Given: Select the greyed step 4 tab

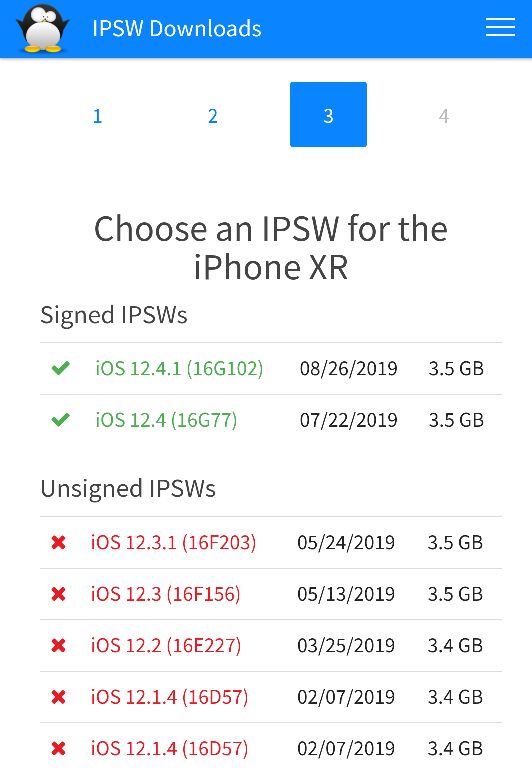Looking at the screenshot, I should coord(444,116).
